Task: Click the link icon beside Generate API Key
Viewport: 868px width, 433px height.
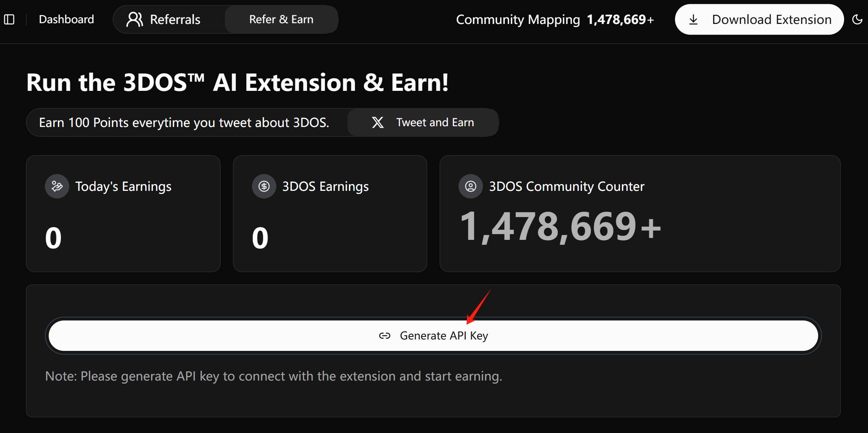Action: click(385, 336)
